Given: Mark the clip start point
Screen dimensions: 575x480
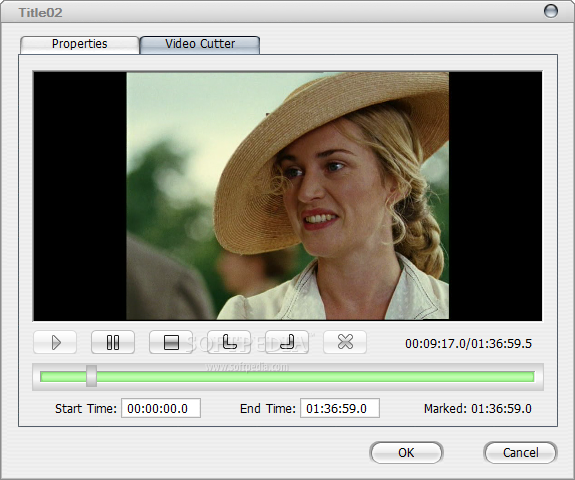Looking at the screenshot, I should 229,342.
